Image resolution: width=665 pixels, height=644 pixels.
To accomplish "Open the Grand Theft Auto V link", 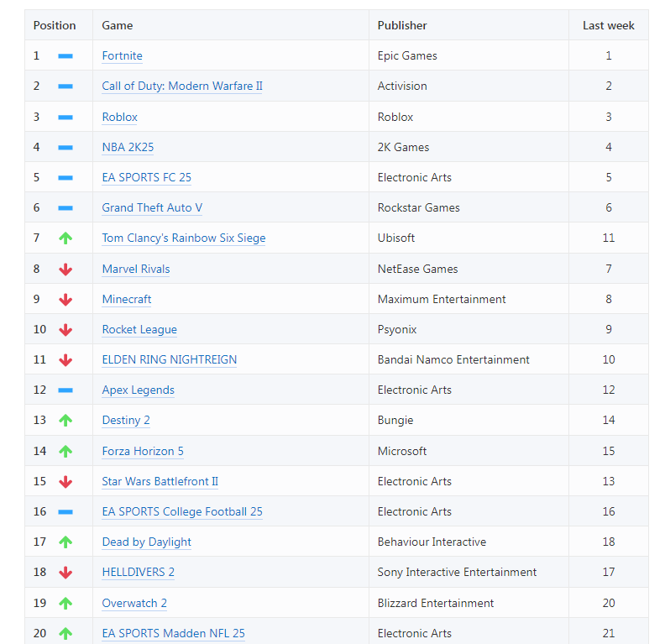I will [x=152, y=207].
